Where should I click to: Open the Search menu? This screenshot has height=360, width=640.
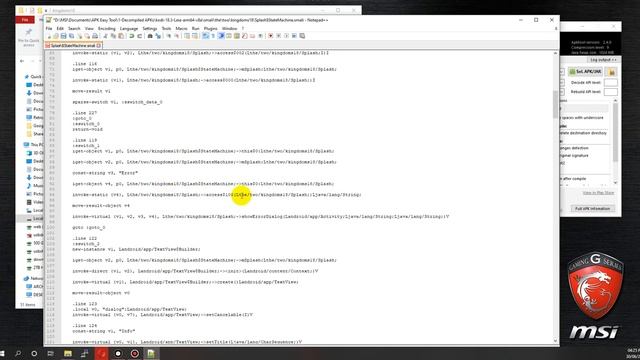point(74,29)
